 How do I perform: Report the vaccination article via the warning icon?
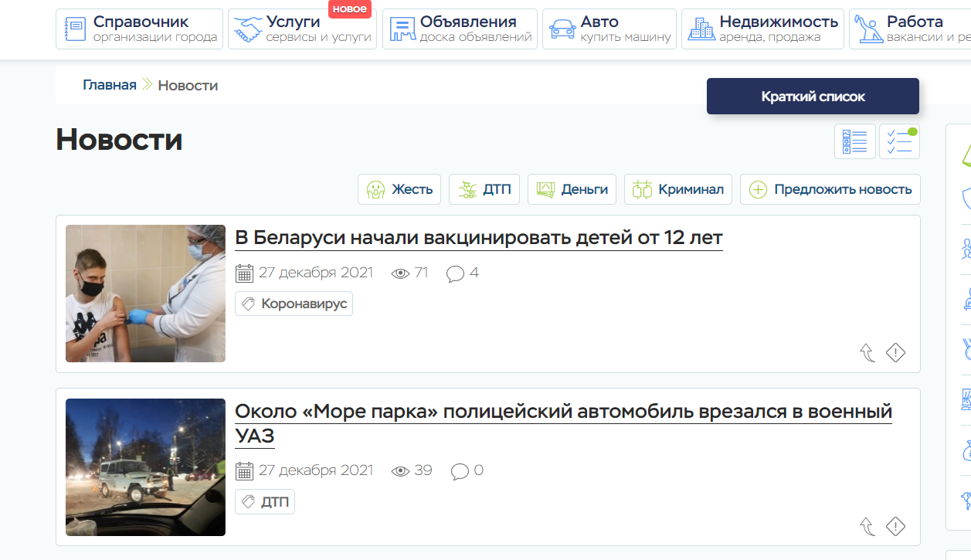point(895,353)
